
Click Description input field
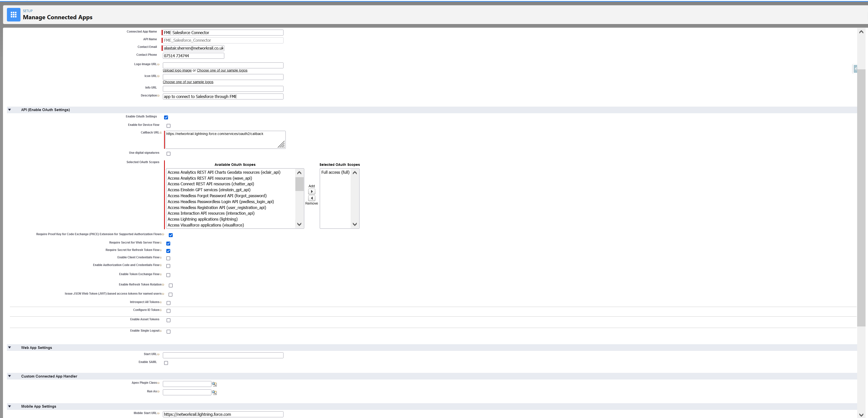223,97
